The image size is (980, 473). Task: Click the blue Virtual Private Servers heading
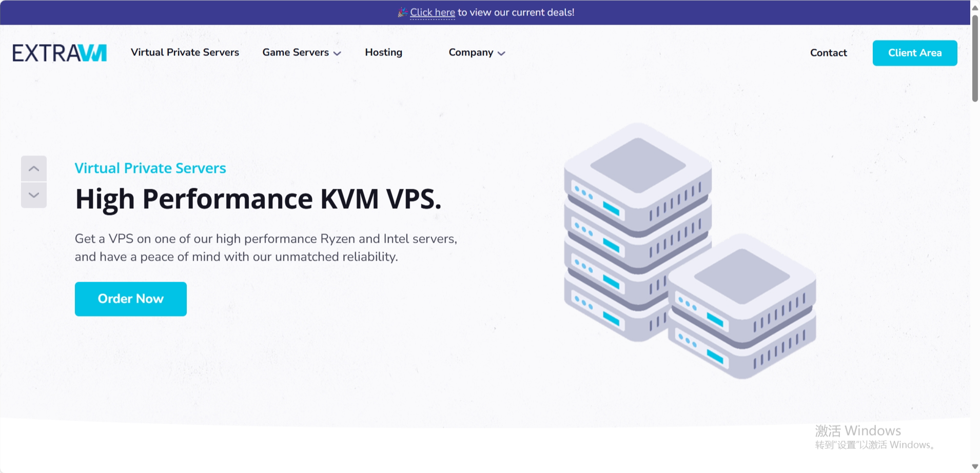150,168
